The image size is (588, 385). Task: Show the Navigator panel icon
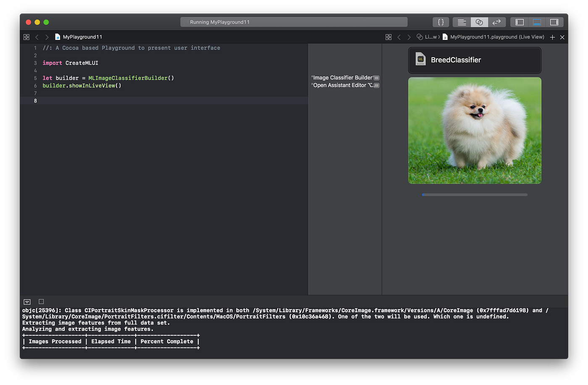(x=520, y=22)
